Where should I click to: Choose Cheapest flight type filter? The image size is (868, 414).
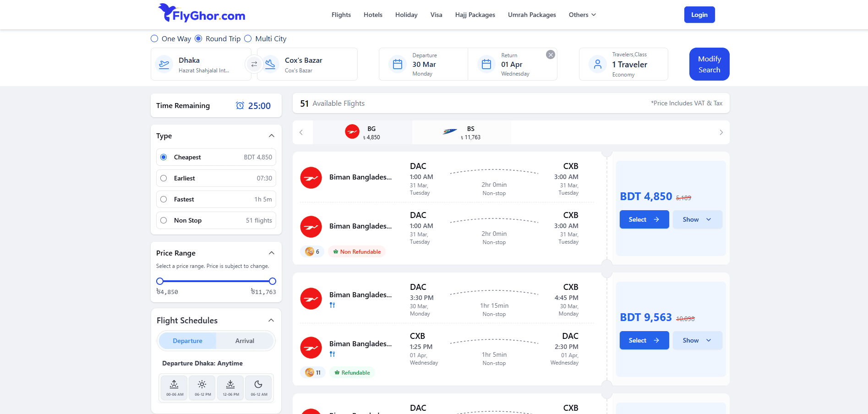pos(216,157)
